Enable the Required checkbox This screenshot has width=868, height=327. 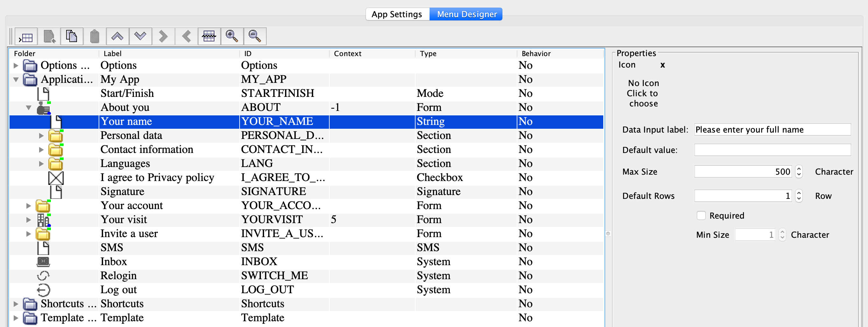click(x=701, y=216)
